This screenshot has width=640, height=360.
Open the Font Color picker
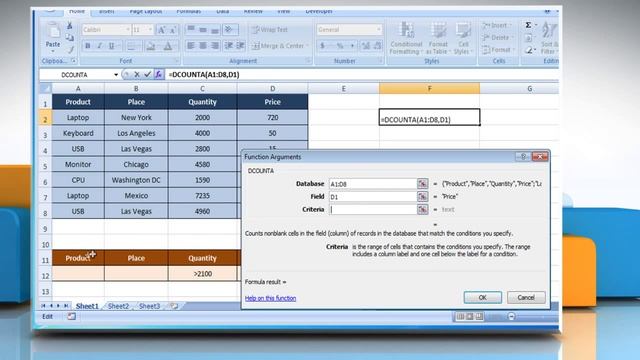[x=168, y=46]
